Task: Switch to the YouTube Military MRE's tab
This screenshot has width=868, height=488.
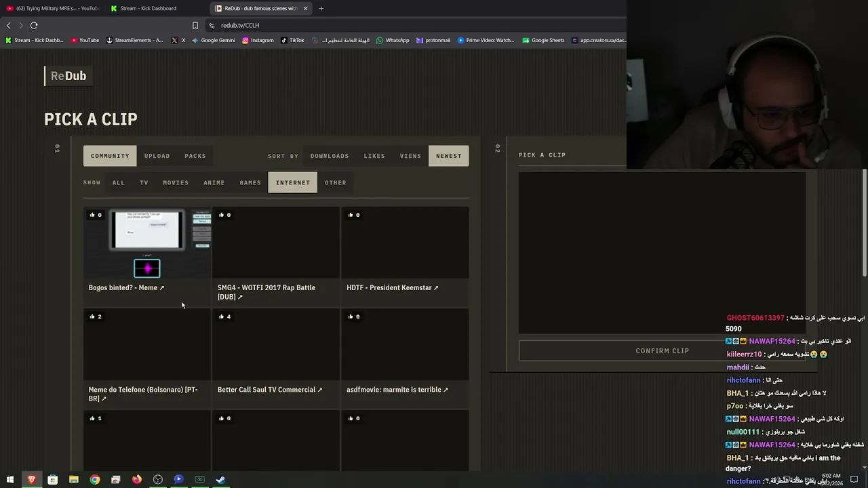Action: (x=52, y=8)
